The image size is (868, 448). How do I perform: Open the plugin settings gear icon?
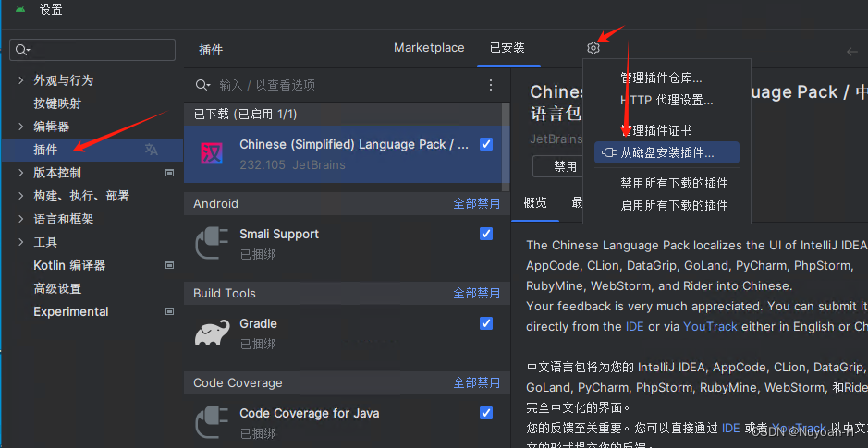(593, 48)
